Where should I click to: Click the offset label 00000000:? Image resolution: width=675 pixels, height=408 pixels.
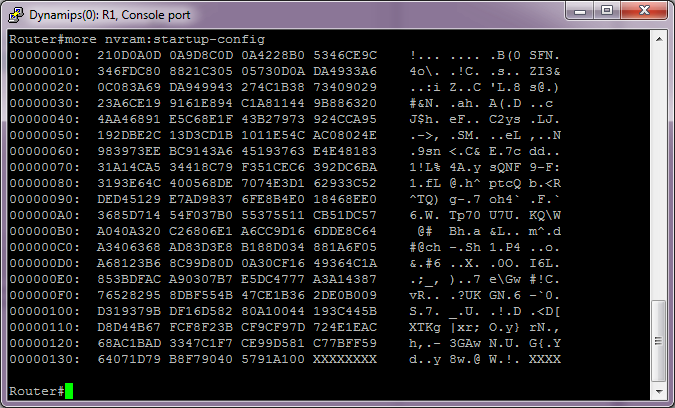point(45,56)
